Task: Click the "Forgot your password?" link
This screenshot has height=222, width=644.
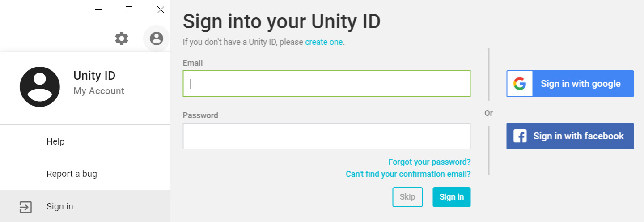Action: (x=429, y=162)
